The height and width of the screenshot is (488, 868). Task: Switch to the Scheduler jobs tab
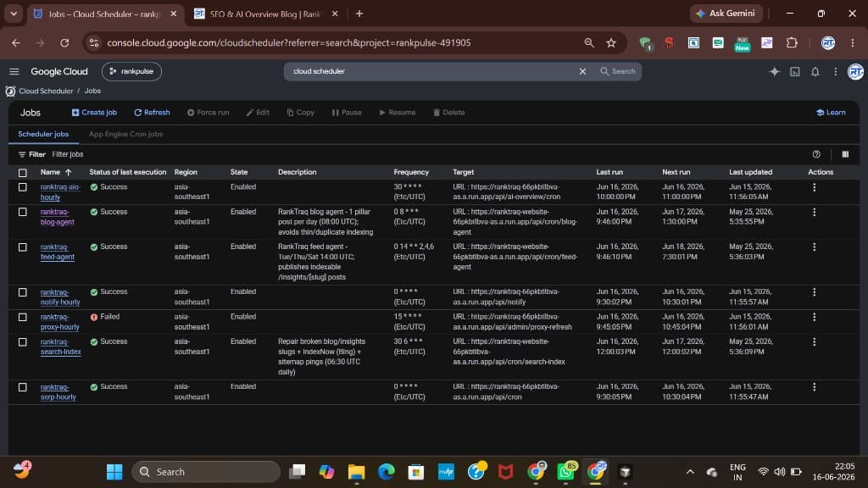coord(43,134)
